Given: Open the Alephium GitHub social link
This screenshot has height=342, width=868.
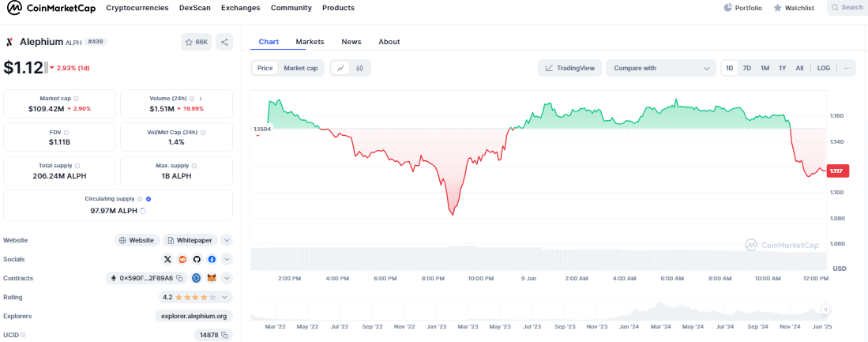Looking at the screenshot, I should pos(197,259).
